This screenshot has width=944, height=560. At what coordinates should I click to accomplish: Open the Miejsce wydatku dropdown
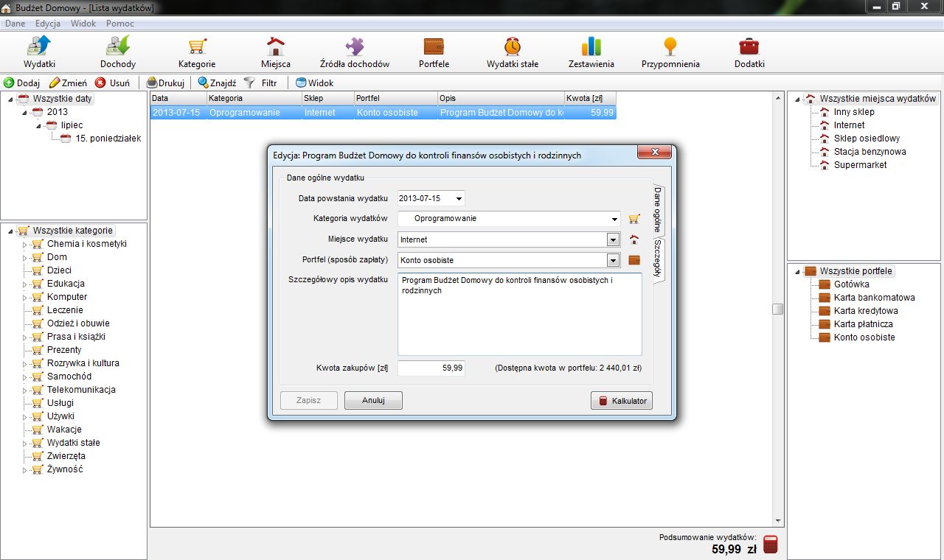612,239
